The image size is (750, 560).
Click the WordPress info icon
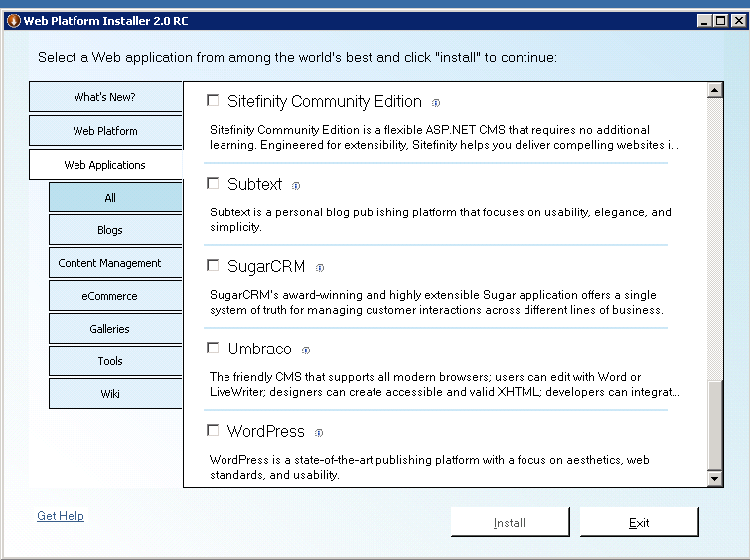319,432
